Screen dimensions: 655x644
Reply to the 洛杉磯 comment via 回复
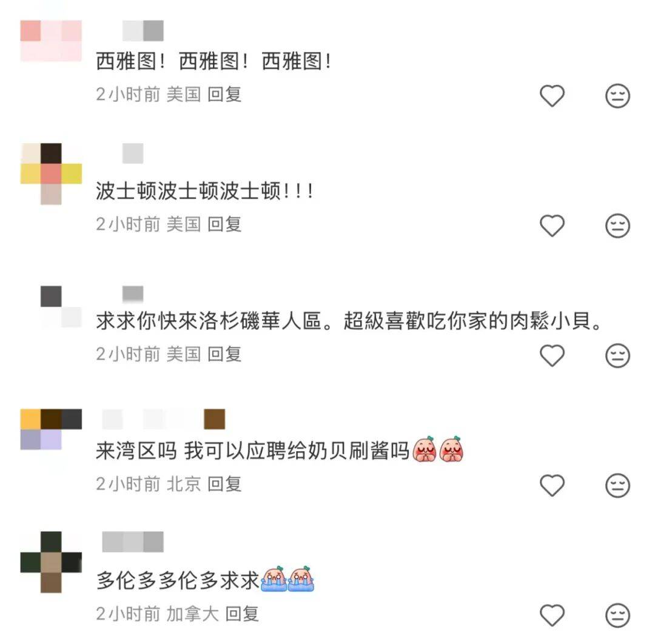pos(224,354)
